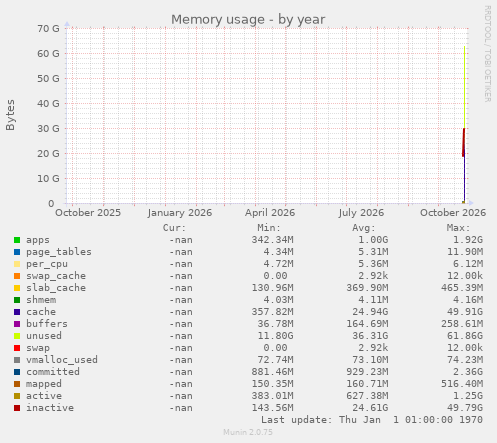The width and height of the screenshot is (497, 443).
Task: Click the blue page_tables legend swatch
Action: pyautogui.click(x=17, y=252)
